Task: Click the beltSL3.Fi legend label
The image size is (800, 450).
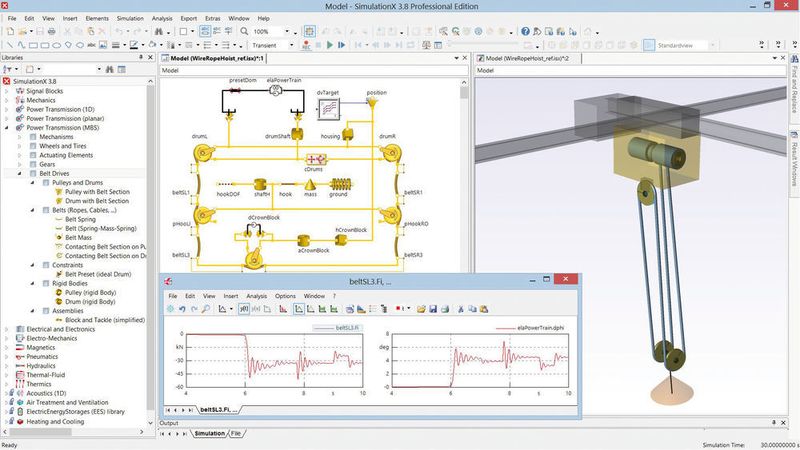Action: (347, 328)
